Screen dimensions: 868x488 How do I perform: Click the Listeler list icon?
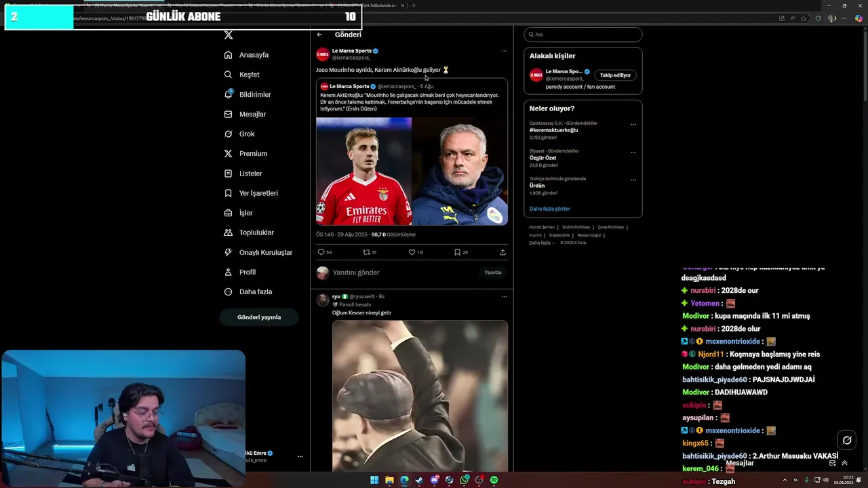coord(228,174)
